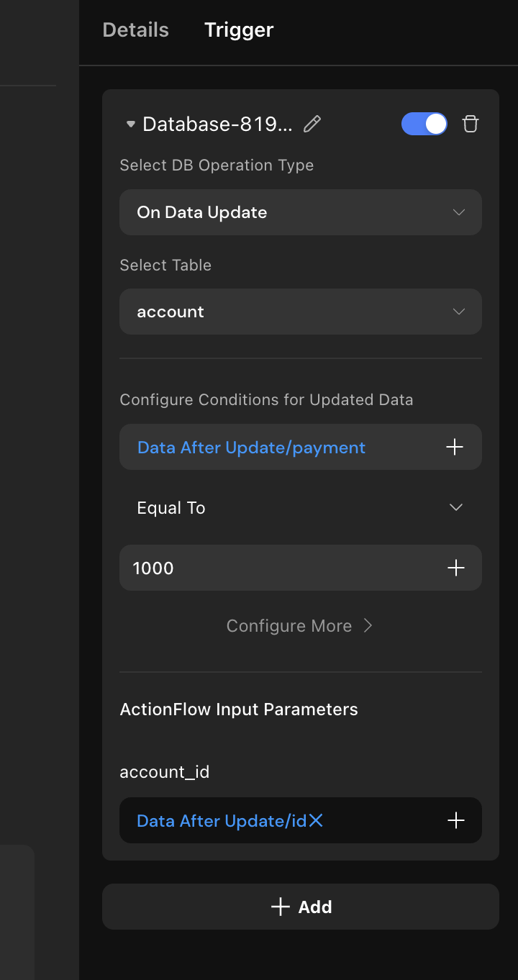518x980 pixels.
Task: Open the Equal To operator dropdown
Action: click(x=301, y=507)
